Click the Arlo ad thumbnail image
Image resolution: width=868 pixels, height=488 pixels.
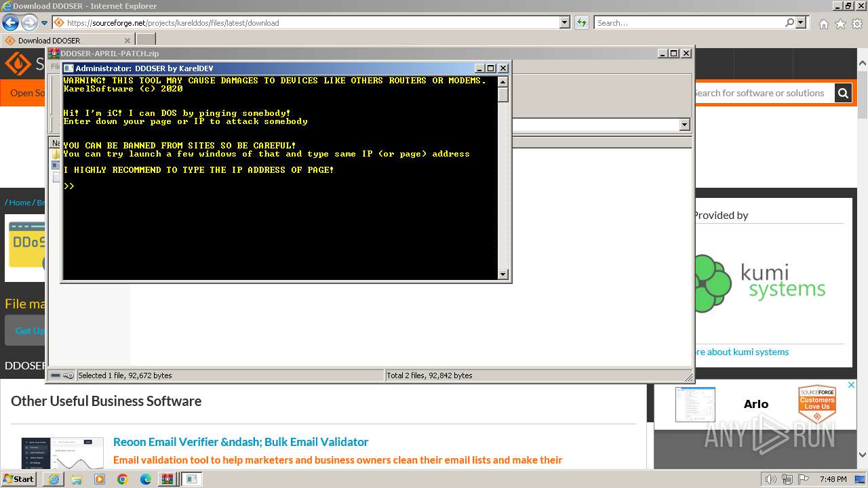(x=695, y=405)
